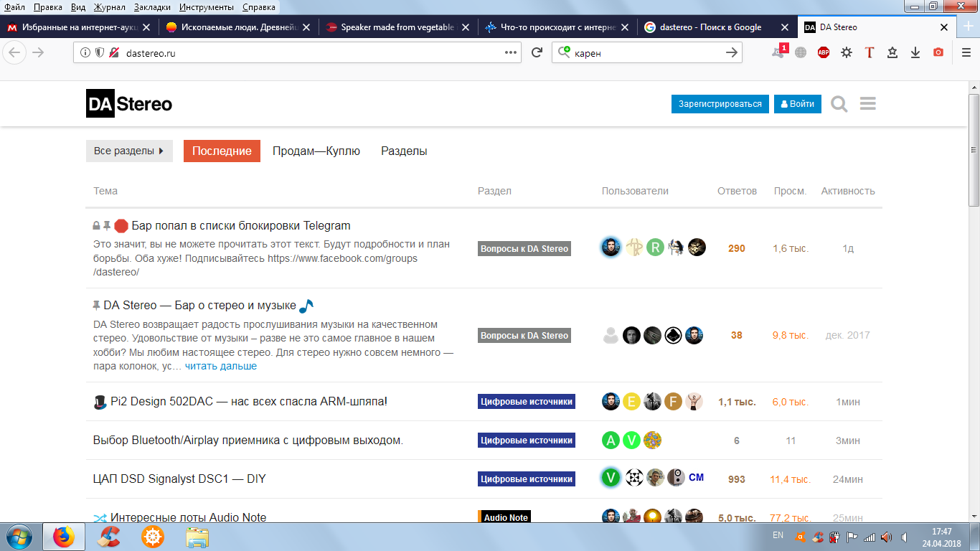The width and height of the screenshot is (980, 551).
Task: Click the red T extension icon
Action: pos(870,52)
